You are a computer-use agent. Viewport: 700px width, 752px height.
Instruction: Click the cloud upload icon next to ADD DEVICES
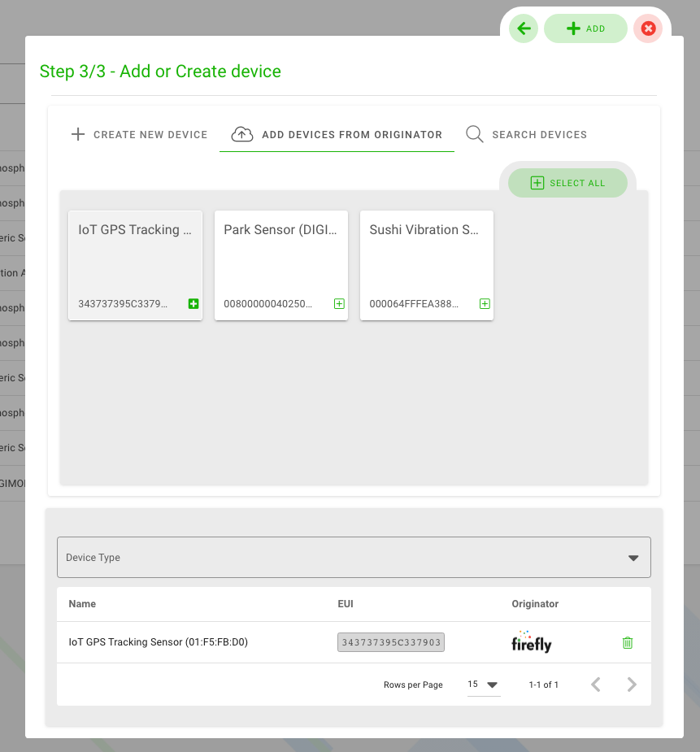coord(241,134)
